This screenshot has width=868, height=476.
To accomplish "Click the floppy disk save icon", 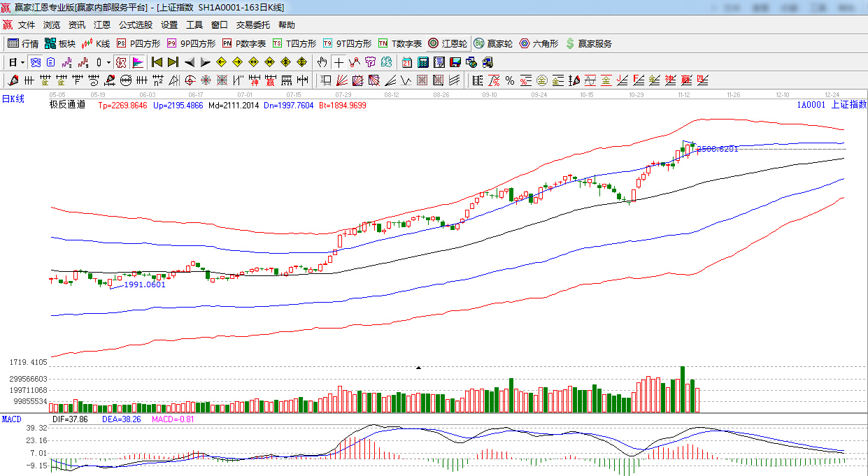I will click(455, 62).
